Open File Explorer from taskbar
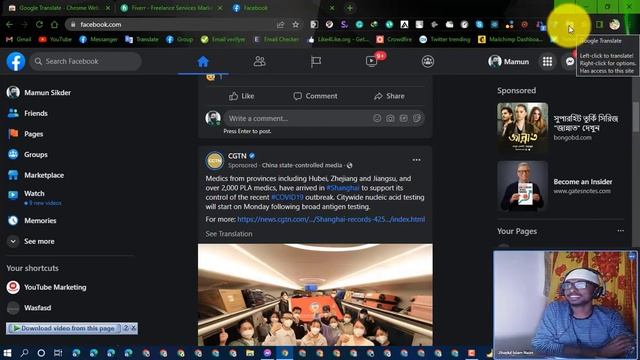The height and width of the screenshot is (360, 640). tap(250, 353)
